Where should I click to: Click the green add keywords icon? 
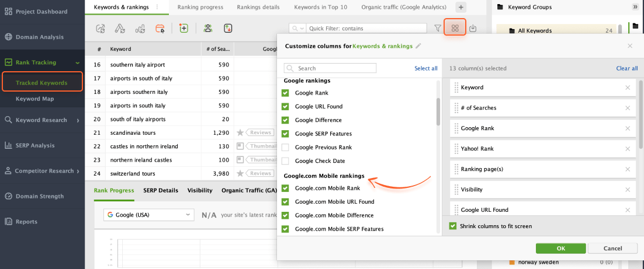click(x=183, y=28)
